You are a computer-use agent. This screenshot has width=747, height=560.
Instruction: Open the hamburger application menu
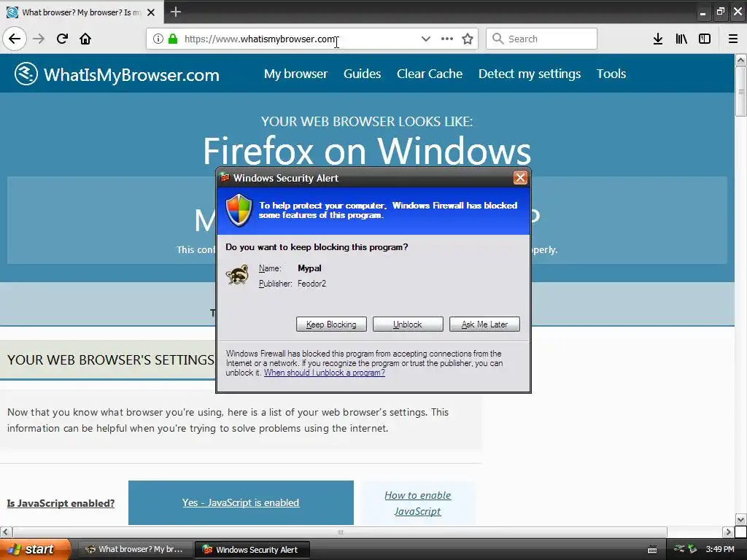[x=733, y=39]
